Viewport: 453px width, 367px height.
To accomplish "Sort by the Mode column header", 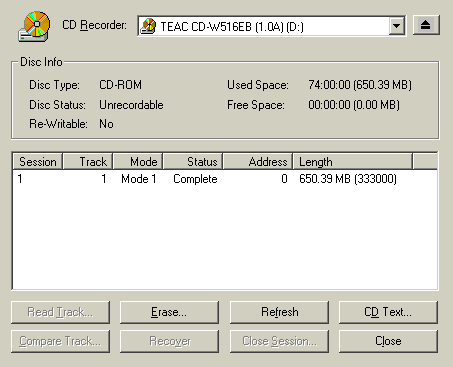I will [138, 162].
